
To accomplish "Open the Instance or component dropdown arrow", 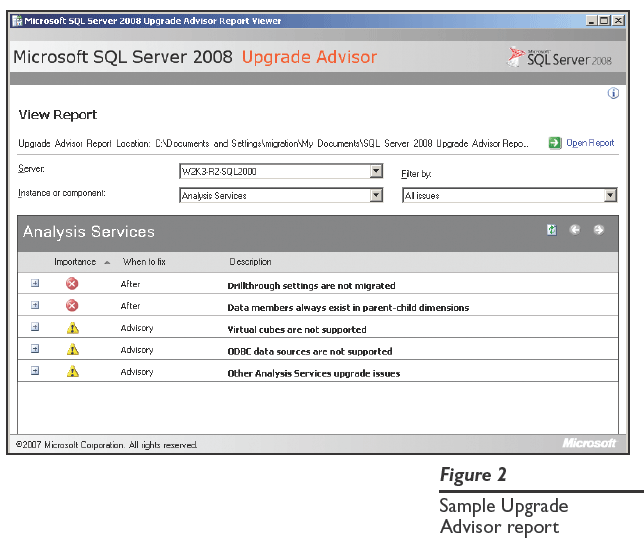I will coord(376,195).
